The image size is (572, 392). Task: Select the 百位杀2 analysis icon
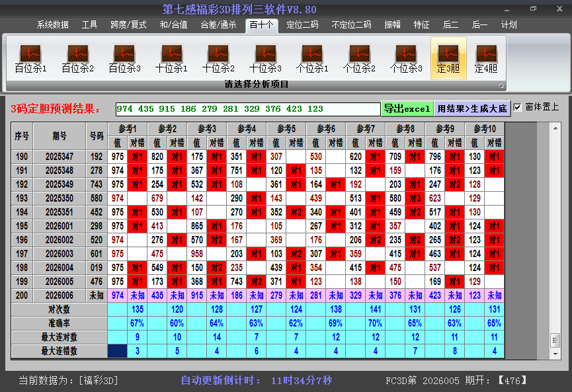(x=77, y=58)
